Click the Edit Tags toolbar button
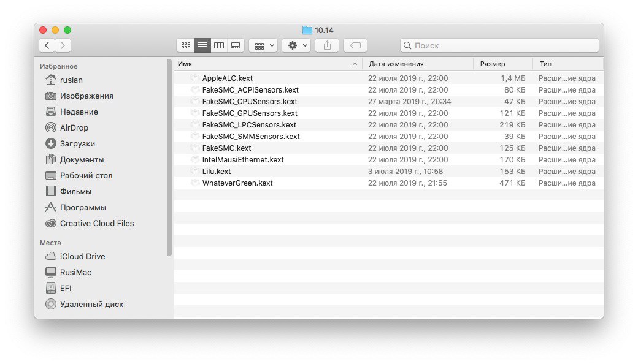This screenshot has width=638, height=364. (x=355, y=45)
